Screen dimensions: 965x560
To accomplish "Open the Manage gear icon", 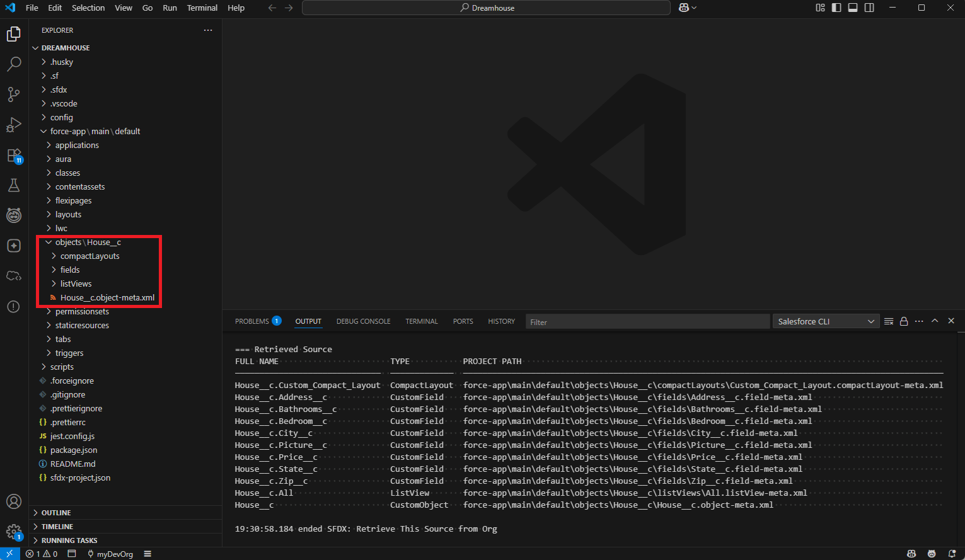I will (x=14, y=532).
